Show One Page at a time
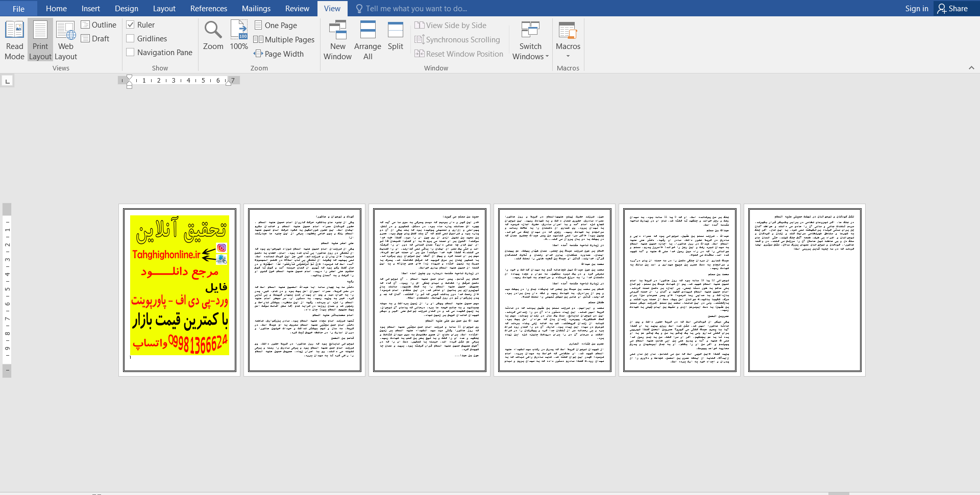 tap(276, 25)
